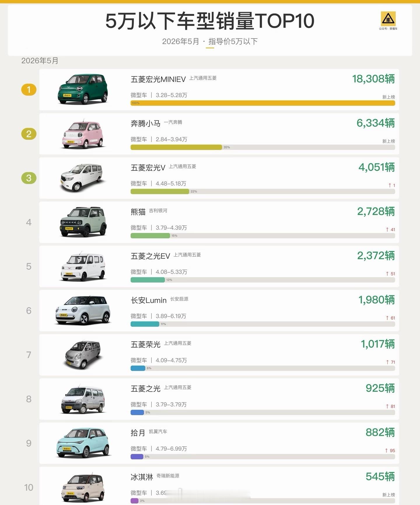This screenshot has height=505, width=420.
Task: Open the 五菱宏光V model link
Action: coord(148,168)
